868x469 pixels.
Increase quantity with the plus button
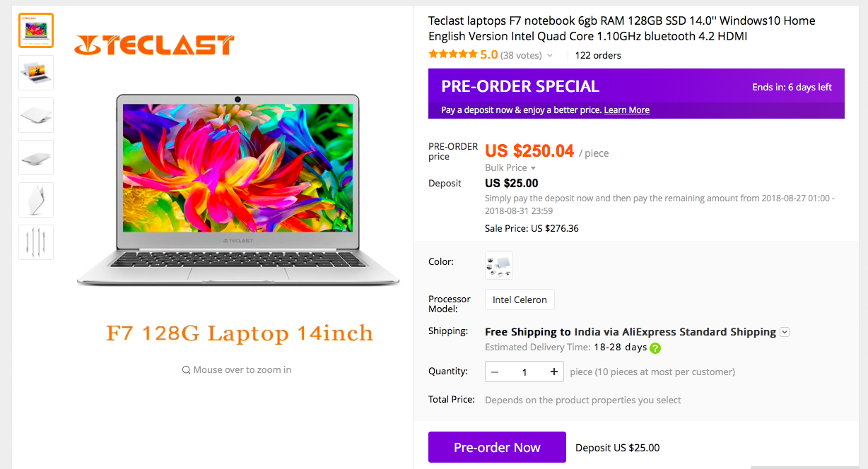pyautogui.click(x=554, y=372)
